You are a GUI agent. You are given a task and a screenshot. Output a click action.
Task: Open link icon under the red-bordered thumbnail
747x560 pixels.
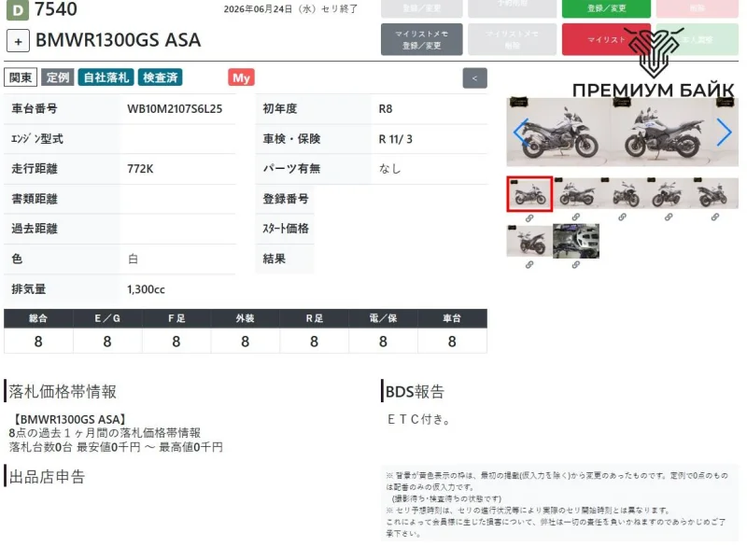click(x=529, y=218)
